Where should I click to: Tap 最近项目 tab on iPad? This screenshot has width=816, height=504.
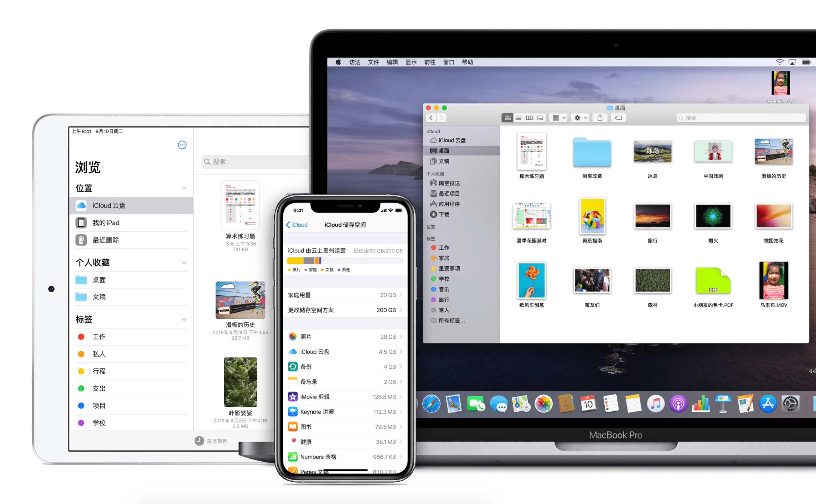click(211, 441)
